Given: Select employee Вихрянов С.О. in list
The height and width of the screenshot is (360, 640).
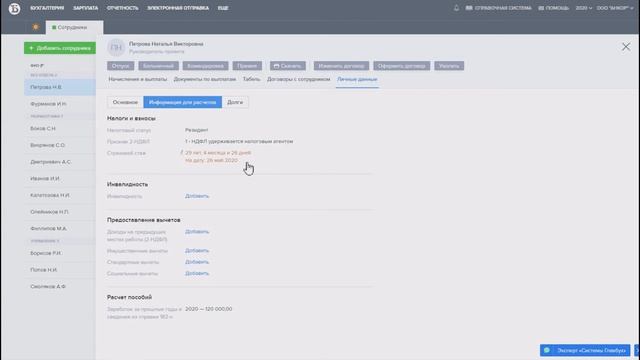Looking at the screenshot, I should (60, 145).
